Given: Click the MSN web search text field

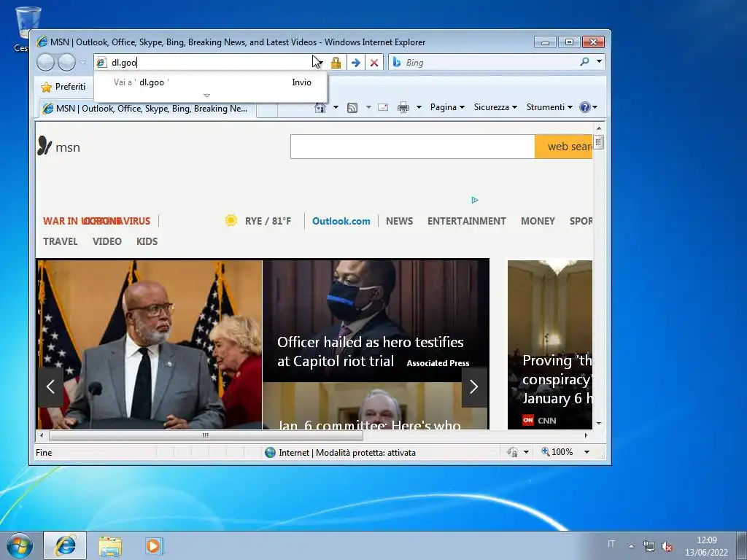Looking at the screenshot, I should point(413,147).
